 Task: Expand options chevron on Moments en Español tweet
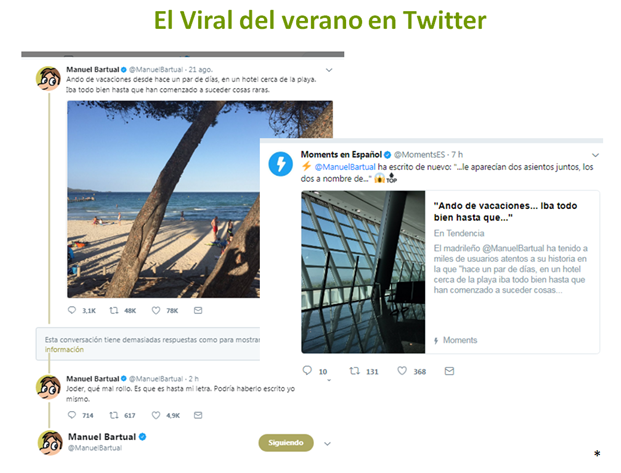[x=595, y=155]
